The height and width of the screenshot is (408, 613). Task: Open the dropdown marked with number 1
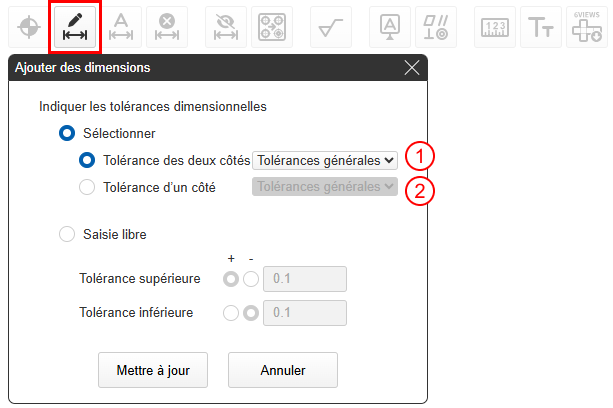[325, 159]
